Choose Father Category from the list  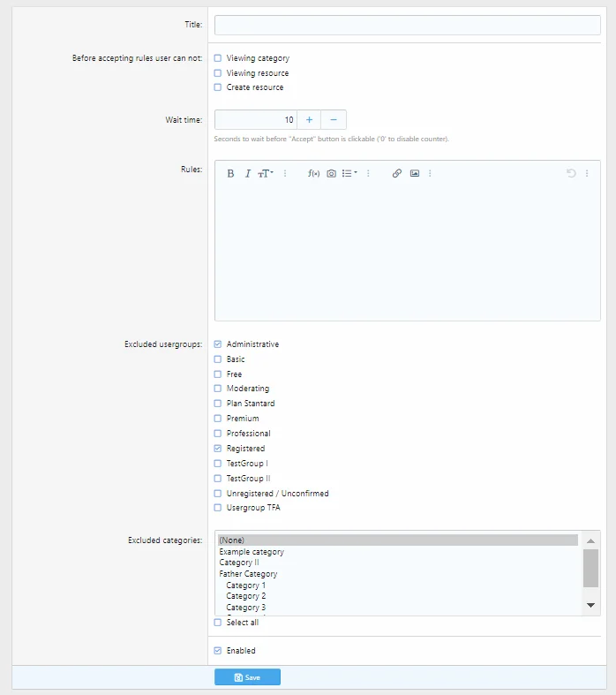click(248, 574)
